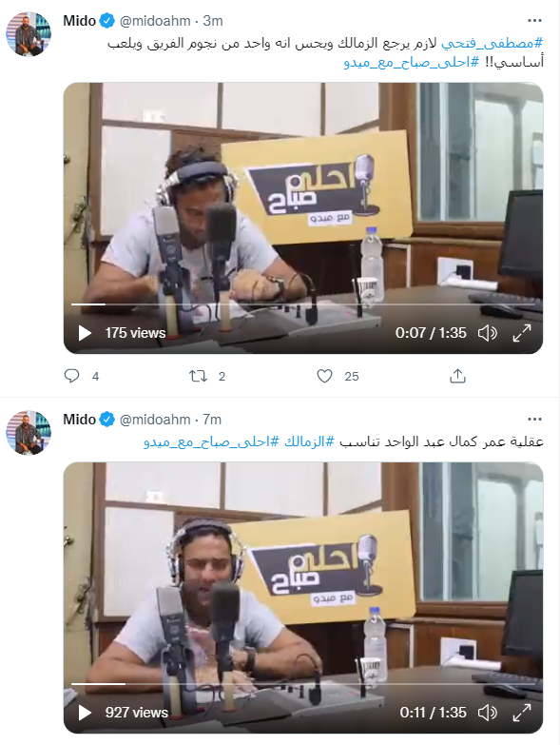Retweet the first Mido tweet
Image resolution: width=560 pixels, height=745 pixels.
coord(198,376)
